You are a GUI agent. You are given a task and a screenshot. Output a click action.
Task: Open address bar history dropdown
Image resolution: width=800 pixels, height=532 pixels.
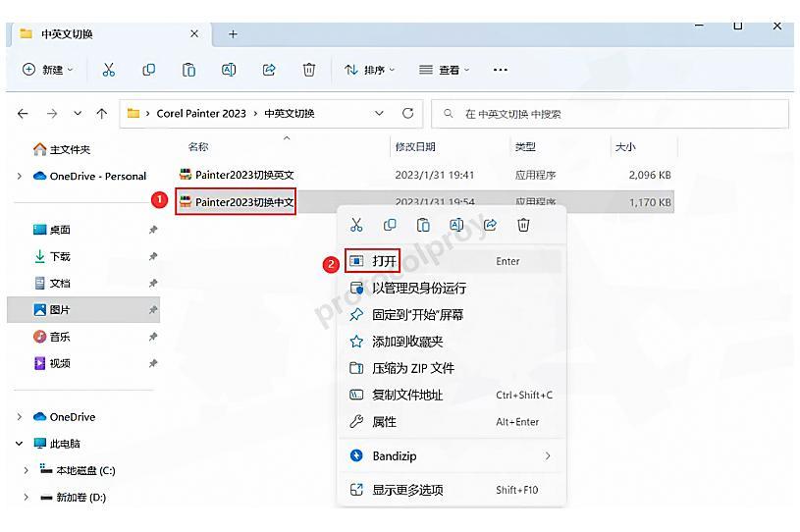379,113
